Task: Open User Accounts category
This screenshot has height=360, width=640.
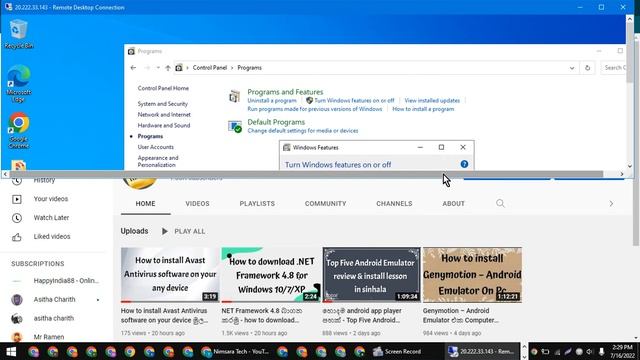Action: (x=156, y=147)
